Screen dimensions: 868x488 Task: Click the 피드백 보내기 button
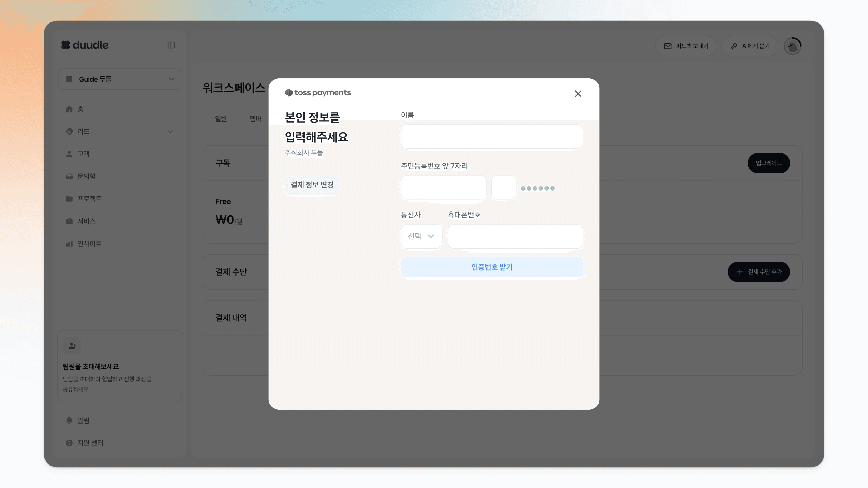pos(686,46)
